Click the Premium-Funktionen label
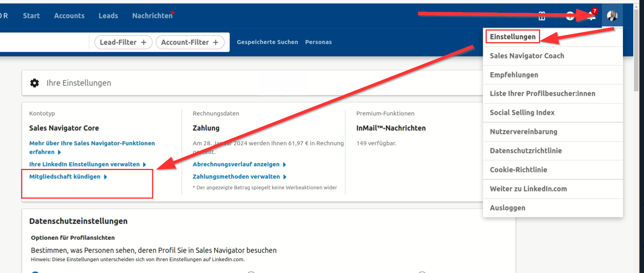Viewport: 644px width, 273px height. (x=385, y=114)
